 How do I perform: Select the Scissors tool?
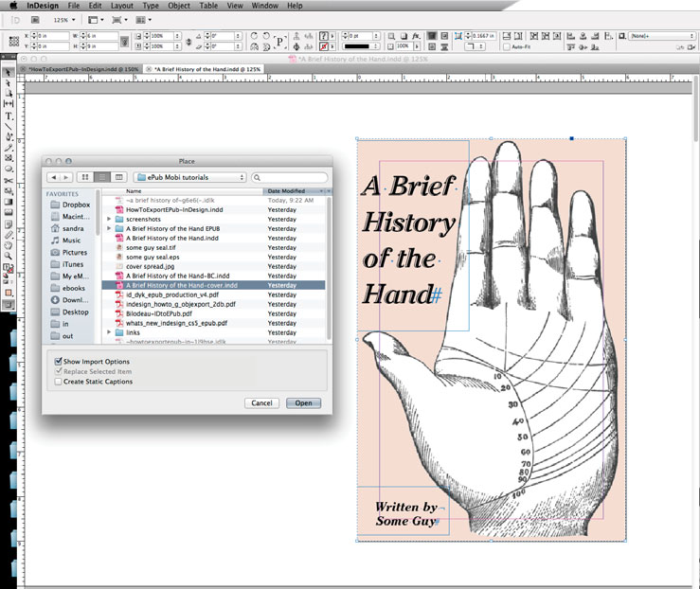click(x=9, y=180)
